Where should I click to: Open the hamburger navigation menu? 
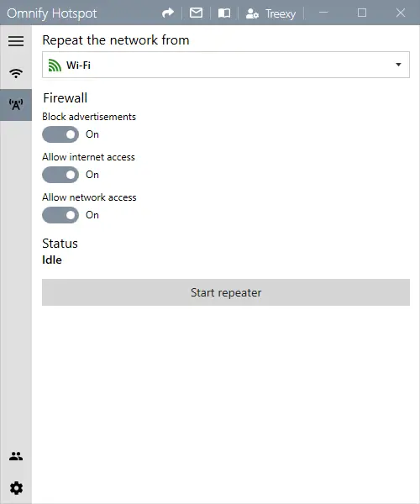click(x=16, y=41)
